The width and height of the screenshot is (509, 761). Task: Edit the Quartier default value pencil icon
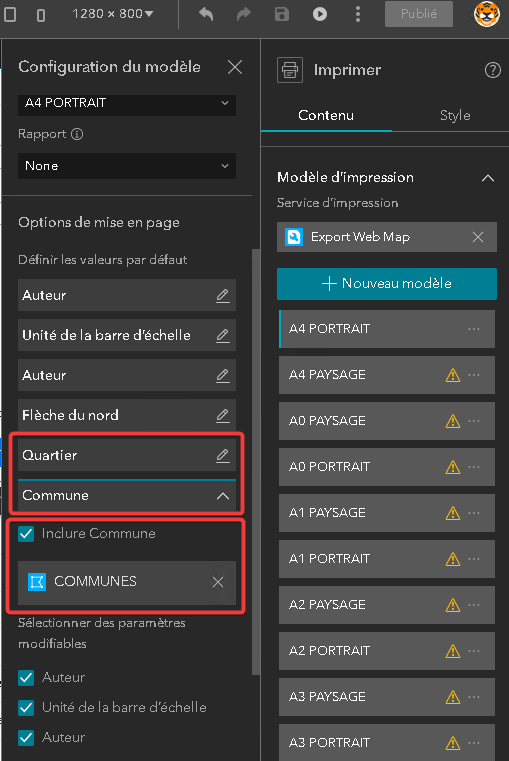[x=223, y=455]
